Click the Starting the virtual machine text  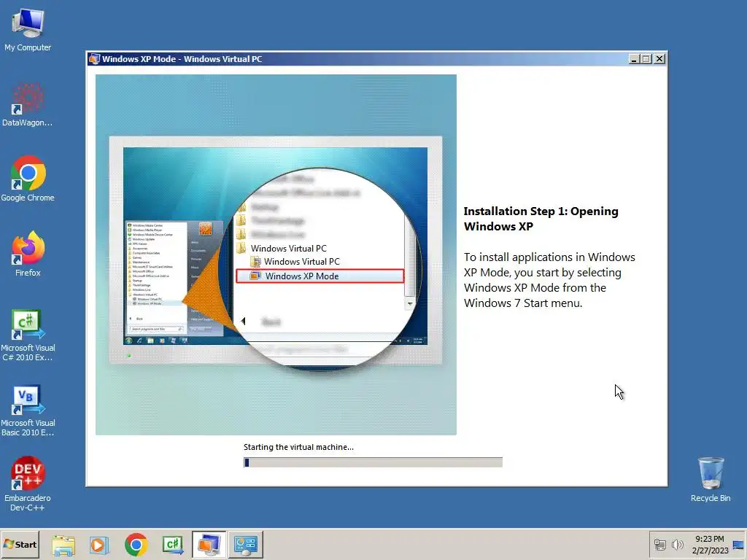[298, 447]
